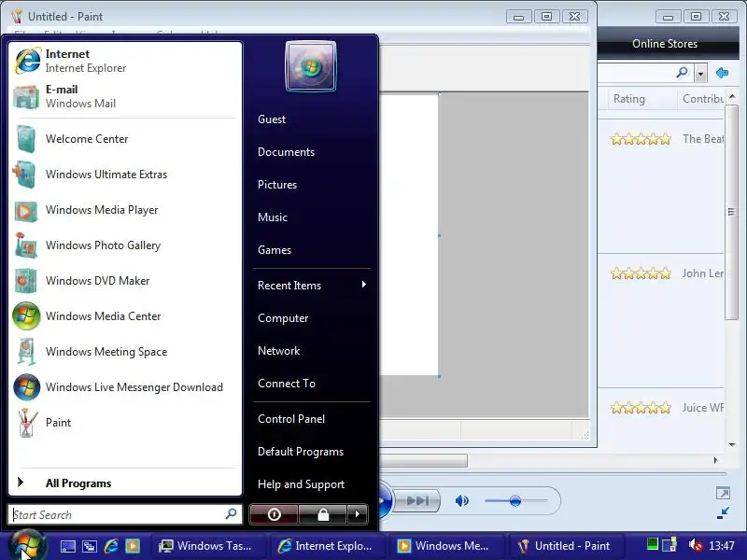Set star rating on Juice row
Viewport: 747px width, 560px height.
click(x=641, y=408)
